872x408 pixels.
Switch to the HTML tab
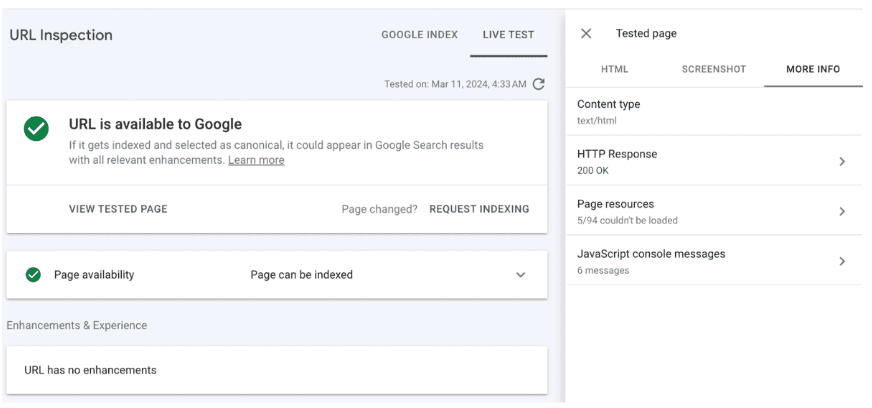(x=615, y=69)
